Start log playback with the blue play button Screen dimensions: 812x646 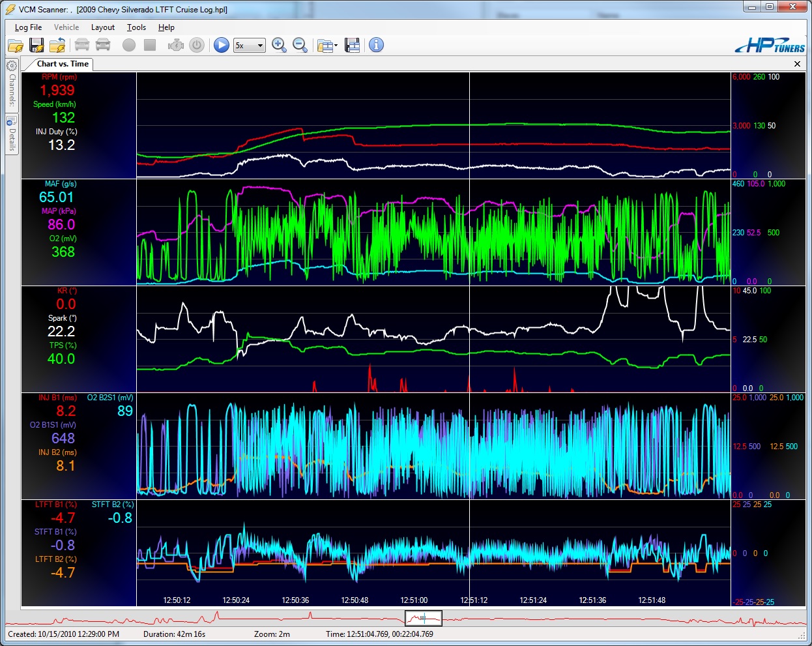click(x=222, y=45)
